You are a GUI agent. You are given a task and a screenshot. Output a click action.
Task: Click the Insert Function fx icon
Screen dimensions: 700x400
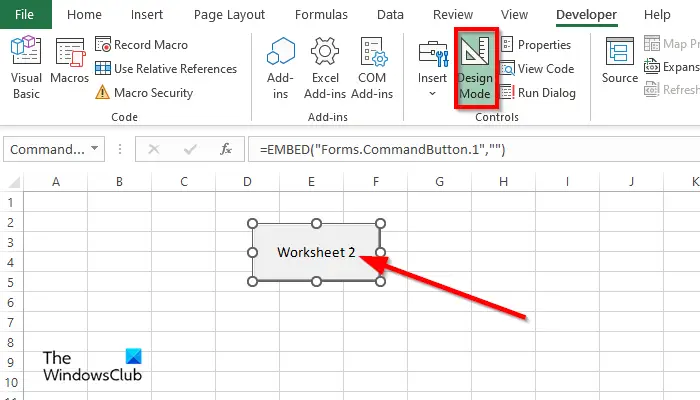coord(226,149)
